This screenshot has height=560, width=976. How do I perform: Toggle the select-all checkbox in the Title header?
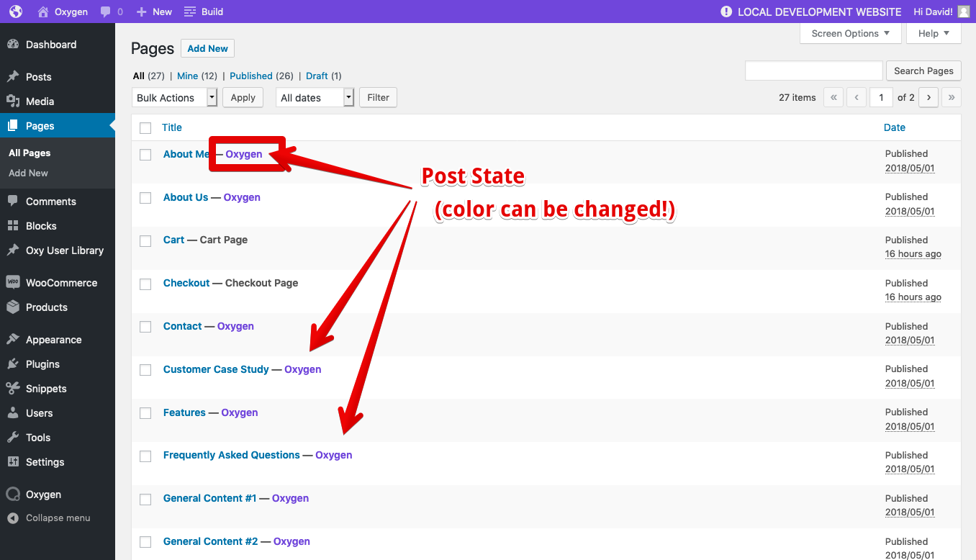tap(145, 128)
